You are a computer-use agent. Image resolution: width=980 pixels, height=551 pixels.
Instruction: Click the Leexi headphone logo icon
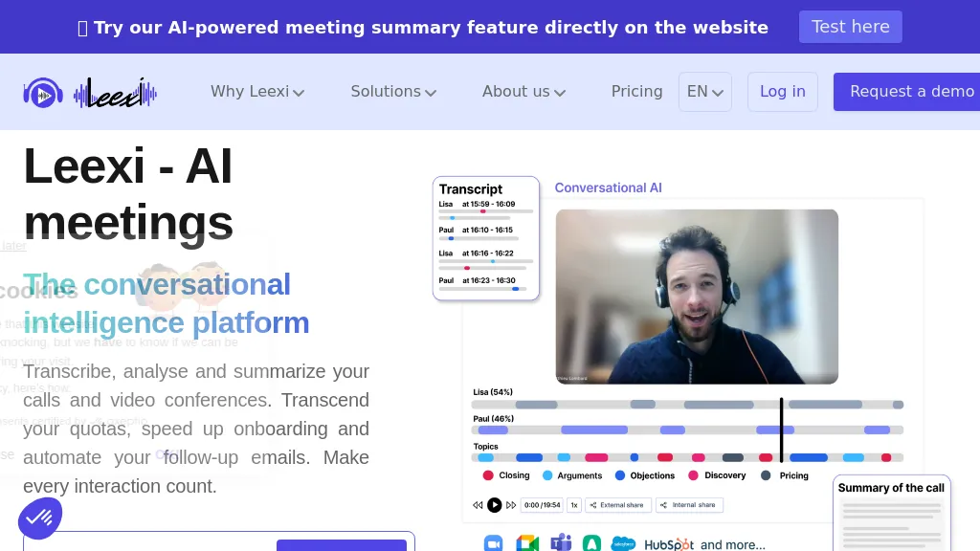coord(43,93)
